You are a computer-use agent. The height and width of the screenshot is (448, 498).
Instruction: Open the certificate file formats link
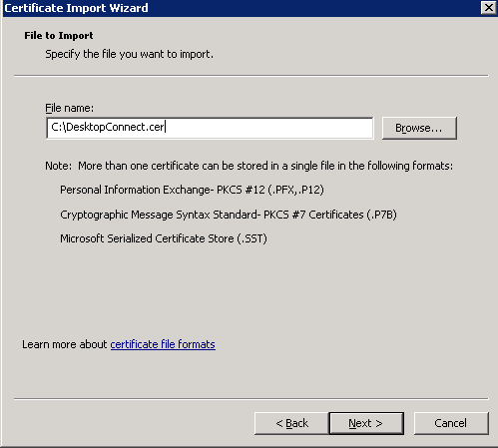click(x=163, y=344)
